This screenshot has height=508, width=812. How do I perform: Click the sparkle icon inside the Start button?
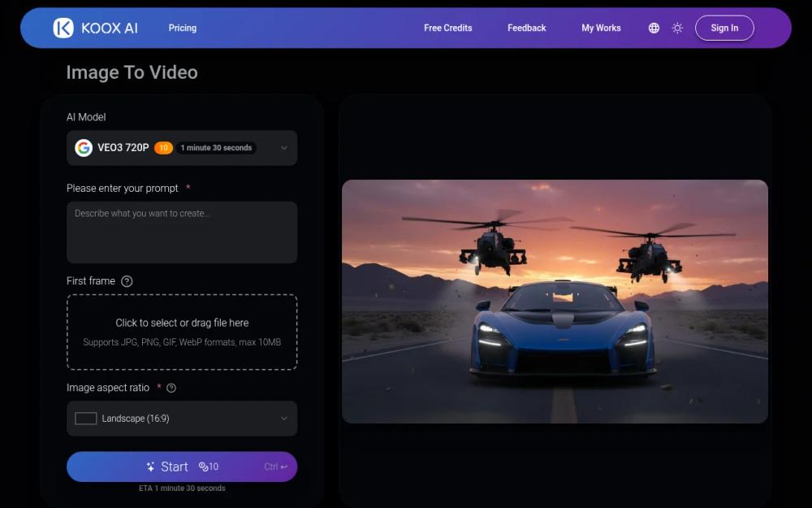point(151,467)
